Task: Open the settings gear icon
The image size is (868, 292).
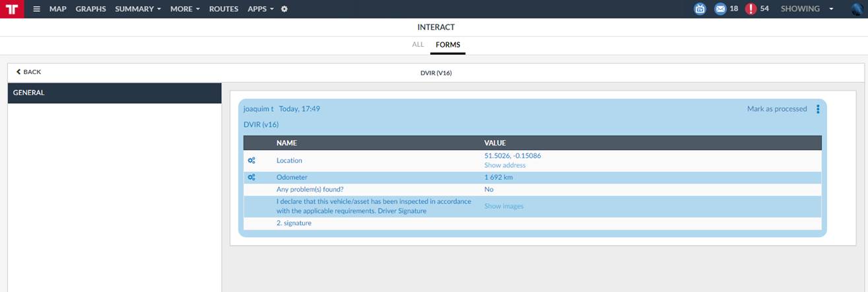Action: 284,9
